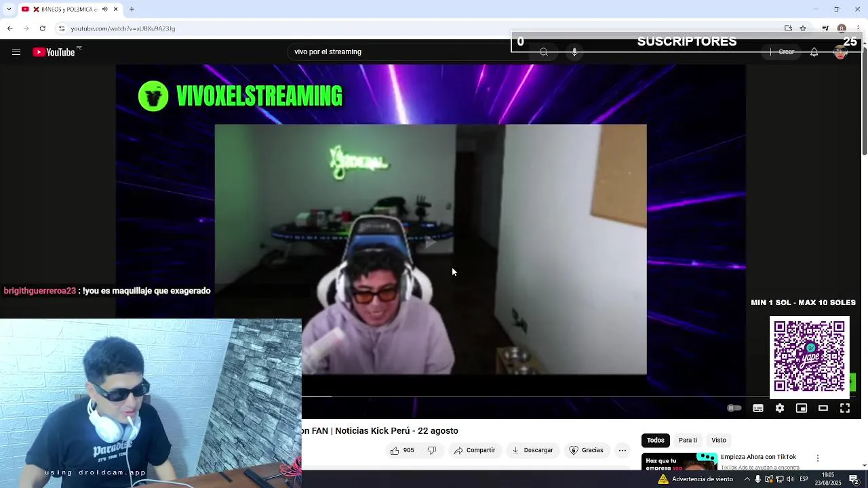This screenshot has width=868, height=488.
Task: Dislike the video with the thumbs-down button
Action: 432,450
